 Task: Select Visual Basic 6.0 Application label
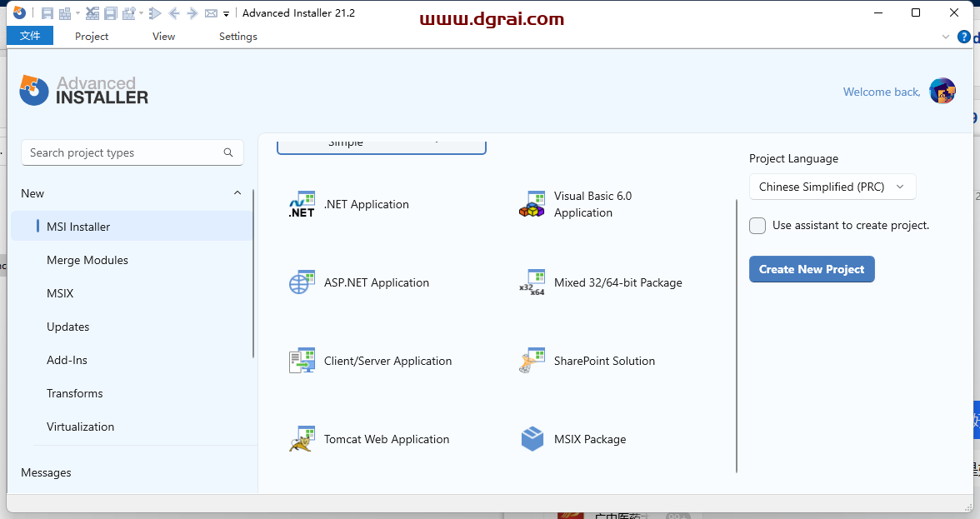[592, 204]
